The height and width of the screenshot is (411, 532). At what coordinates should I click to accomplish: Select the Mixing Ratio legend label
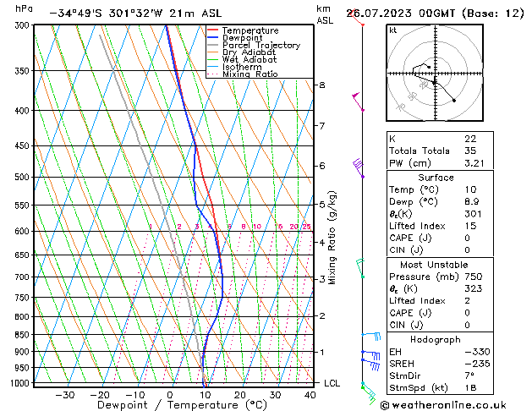[x=250, y=74]
